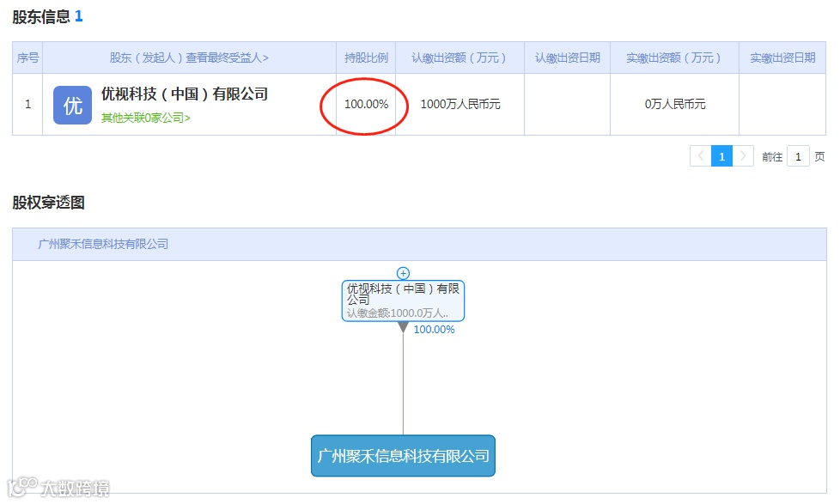Image resolution: width=840 pixels, height=504 pixels.
Task: Click 查看最终受益人 header link
Action: [227, 58]
